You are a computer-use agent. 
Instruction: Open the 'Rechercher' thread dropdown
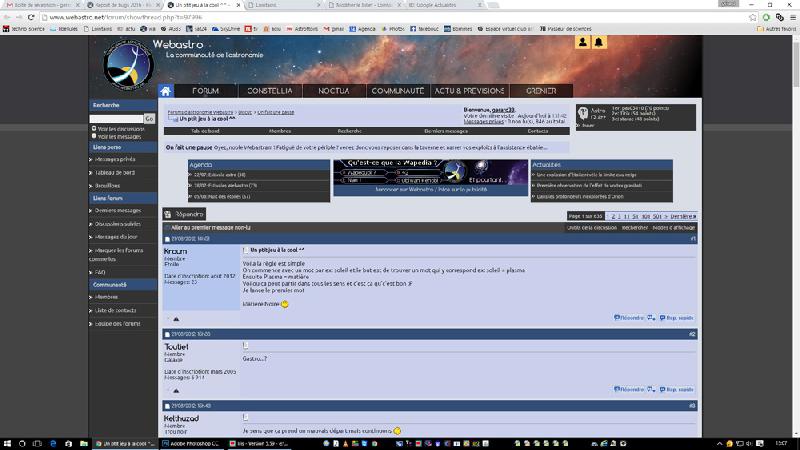[x=635, y=228]
